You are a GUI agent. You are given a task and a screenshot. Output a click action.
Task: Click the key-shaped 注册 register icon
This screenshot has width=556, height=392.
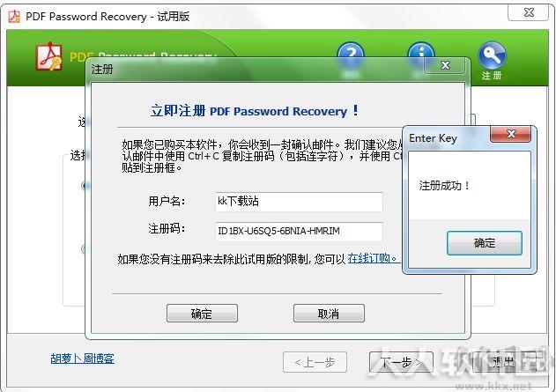492,56
